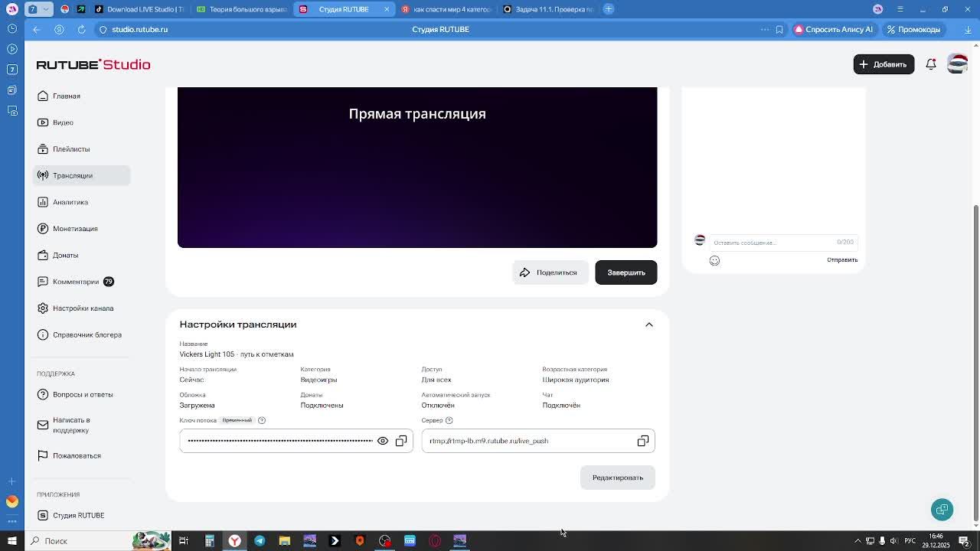This screenshot has height=551, width=980.
Task: Open Справочник блогера
Action: (81, 334)
